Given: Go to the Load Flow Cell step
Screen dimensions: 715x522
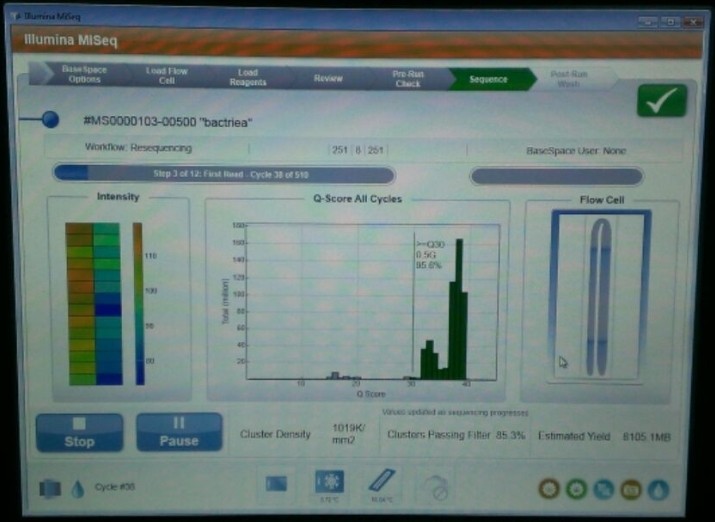Looking at the screenshot, I should click(165, 76).
